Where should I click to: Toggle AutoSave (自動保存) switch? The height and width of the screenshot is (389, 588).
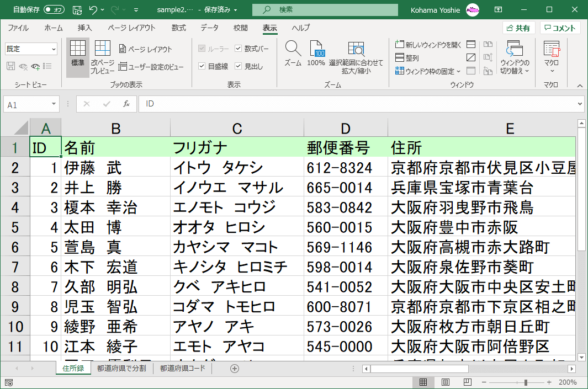(54, 10)
